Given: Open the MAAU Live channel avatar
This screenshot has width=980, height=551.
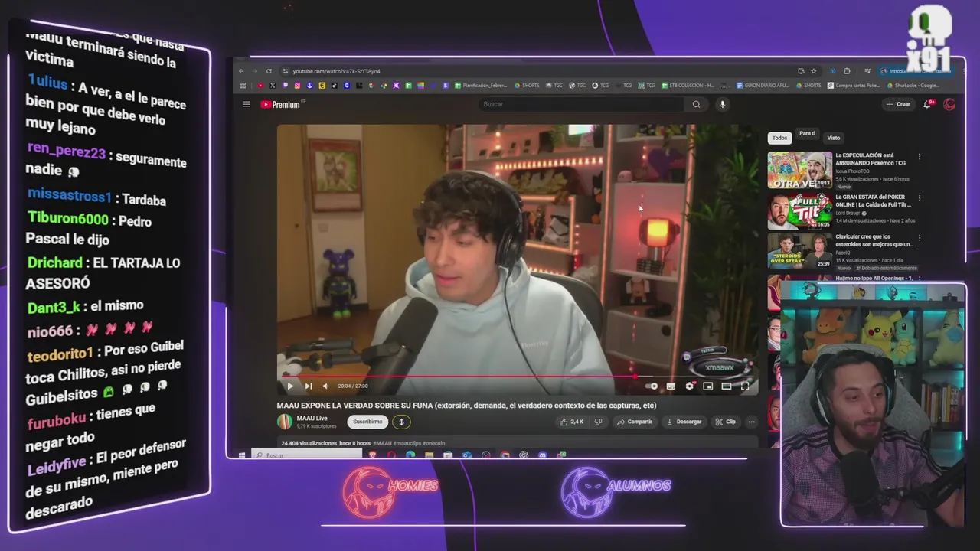Looking at the screenshot, I should [285, 422].
